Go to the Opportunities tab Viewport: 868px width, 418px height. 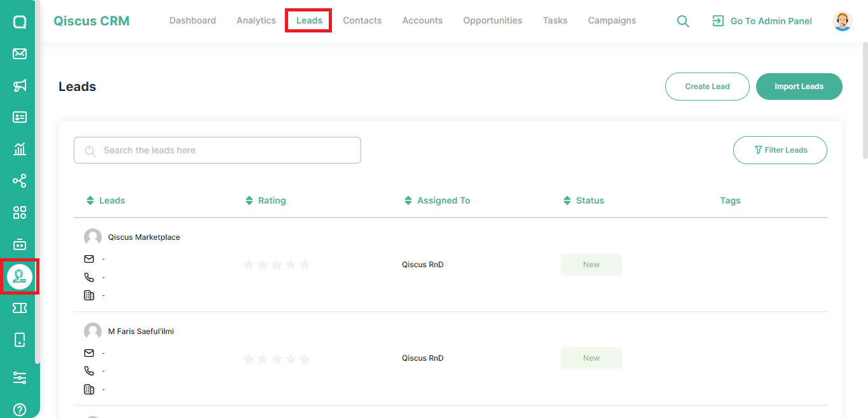pyautogui.click(x=493, y=20)
